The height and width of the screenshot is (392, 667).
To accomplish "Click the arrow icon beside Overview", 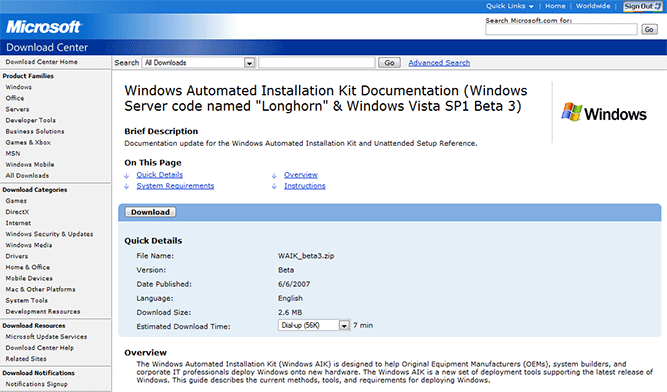I will 274,175.
